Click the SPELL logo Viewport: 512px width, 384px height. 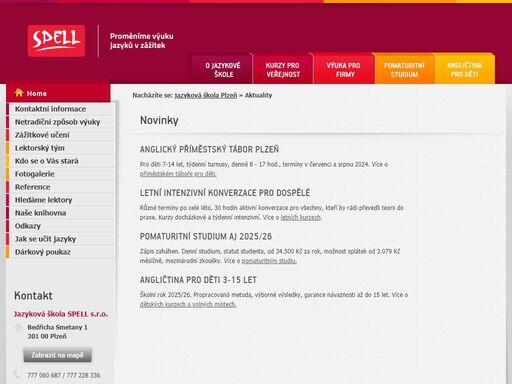(x=56, y=41)
